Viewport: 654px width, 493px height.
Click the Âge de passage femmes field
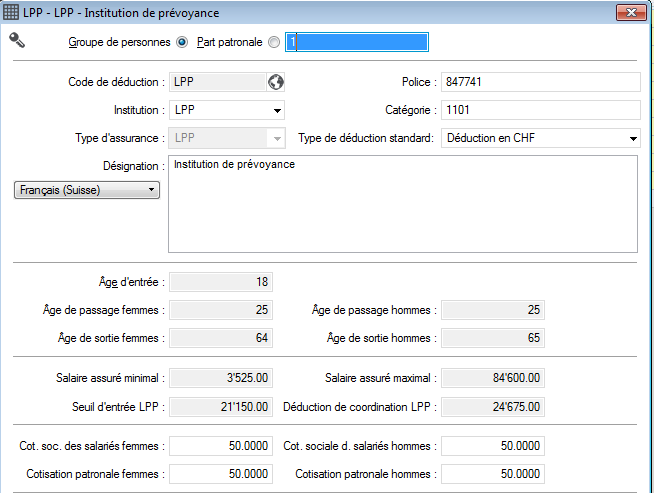[221, 310]
